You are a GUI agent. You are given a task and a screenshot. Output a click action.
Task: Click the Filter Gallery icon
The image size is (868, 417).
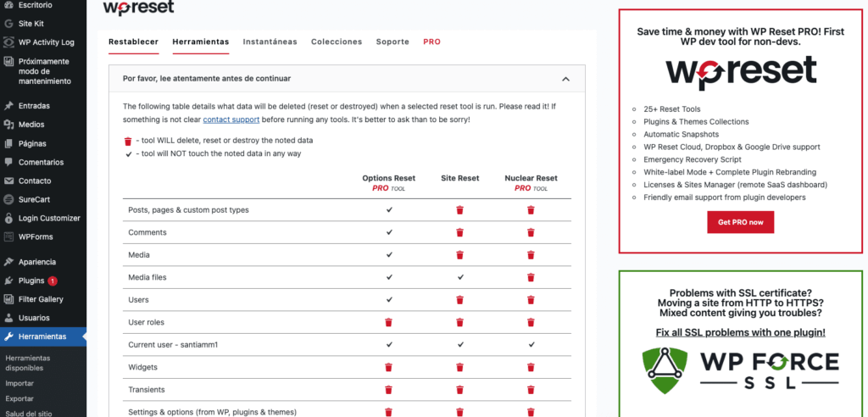[x=8, y=299]
